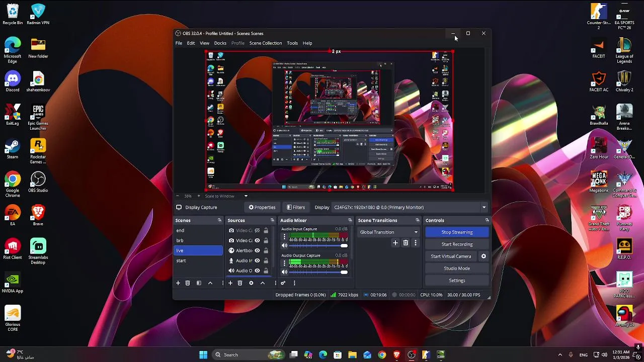
Task: Move selected source up with Sources arrow
Action: point(263,283)
